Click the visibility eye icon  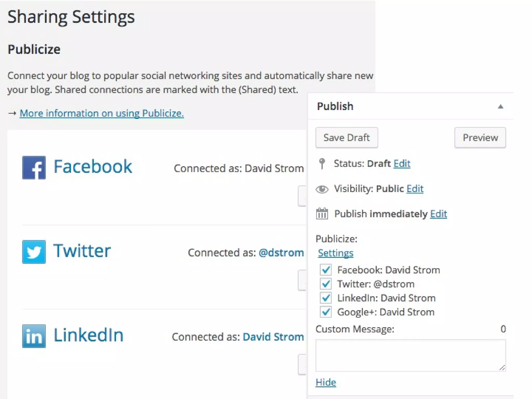click(322, 189)
